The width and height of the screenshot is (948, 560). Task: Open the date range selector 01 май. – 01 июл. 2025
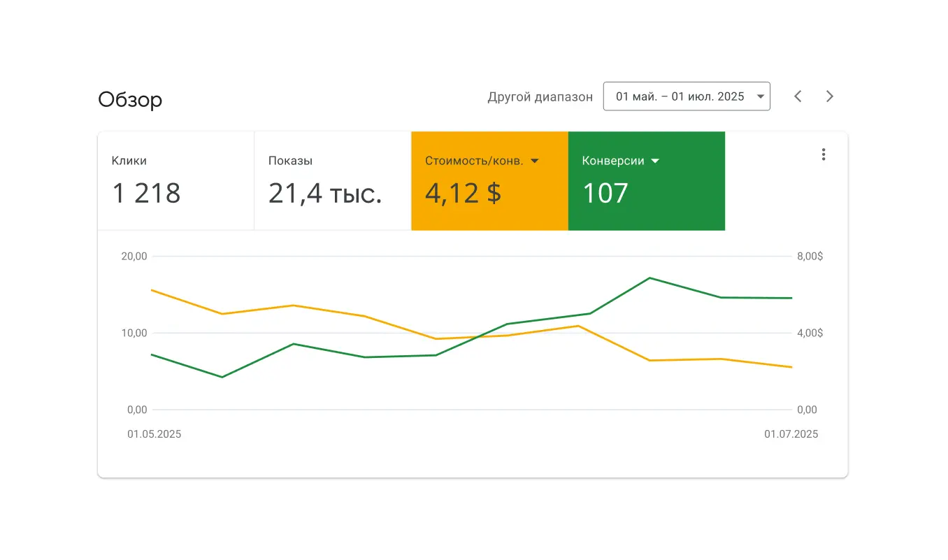pos(686,96)
